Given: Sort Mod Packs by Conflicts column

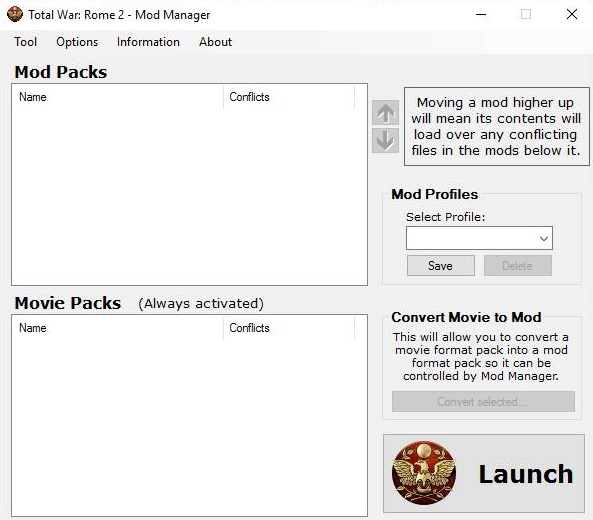Looking at the screenshot, I should (289, 97).
